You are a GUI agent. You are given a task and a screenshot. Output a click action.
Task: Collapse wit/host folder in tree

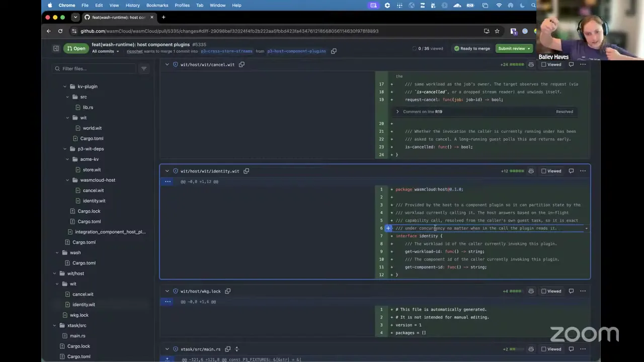click(x=54, y=274)
